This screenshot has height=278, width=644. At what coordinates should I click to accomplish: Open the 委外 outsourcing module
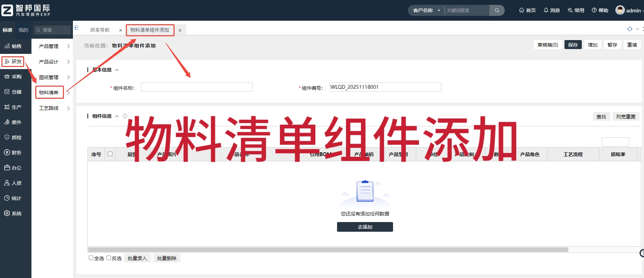[x=13, y=122]
